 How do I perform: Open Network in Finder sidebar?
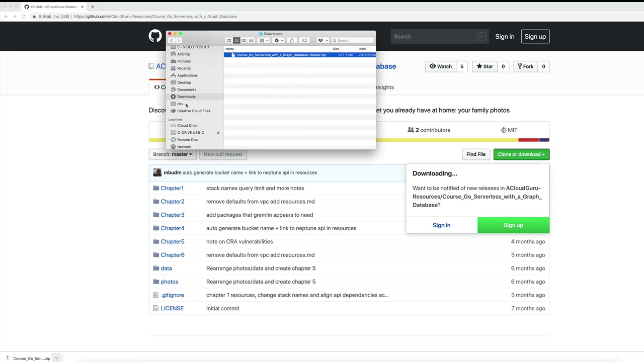pos(184,147)
